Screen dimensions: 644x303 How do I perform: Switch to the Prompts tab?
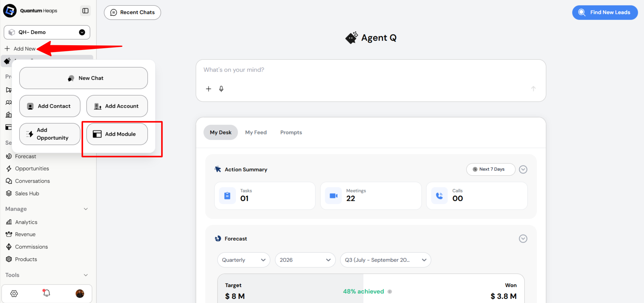(x=291, y=132)
